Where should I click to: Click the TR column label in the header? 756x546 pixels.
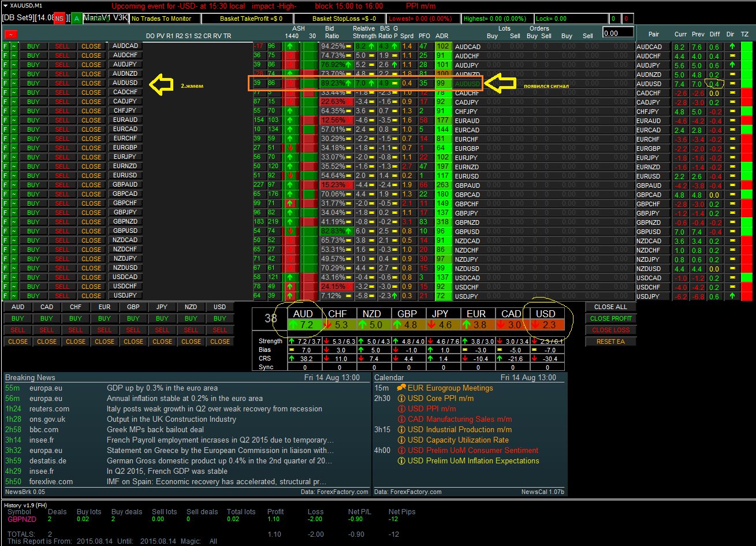pos(227,36)
